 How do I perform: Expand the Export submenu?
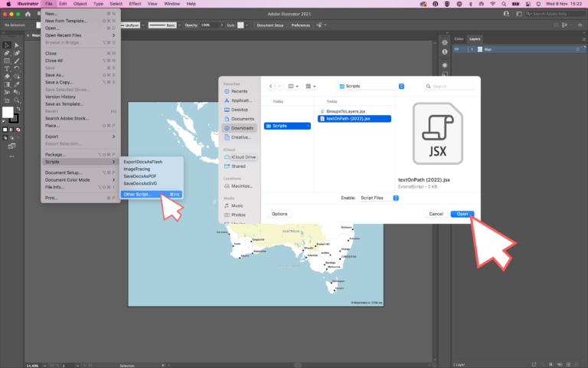80,136
